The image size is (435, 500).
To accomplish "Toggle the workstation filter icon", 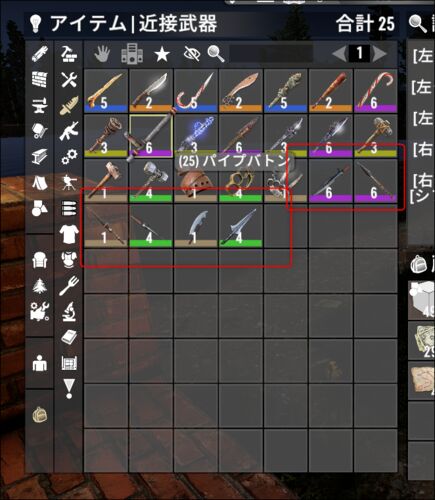I will pos(132,54).
